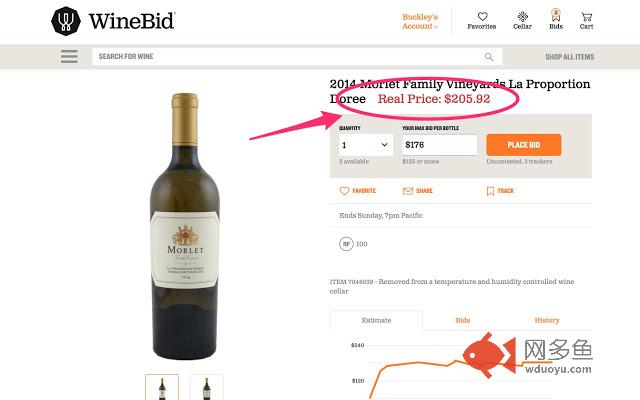Screen dimensions: 640x400
Task: Select the Estimate tab
Action: 376,320
